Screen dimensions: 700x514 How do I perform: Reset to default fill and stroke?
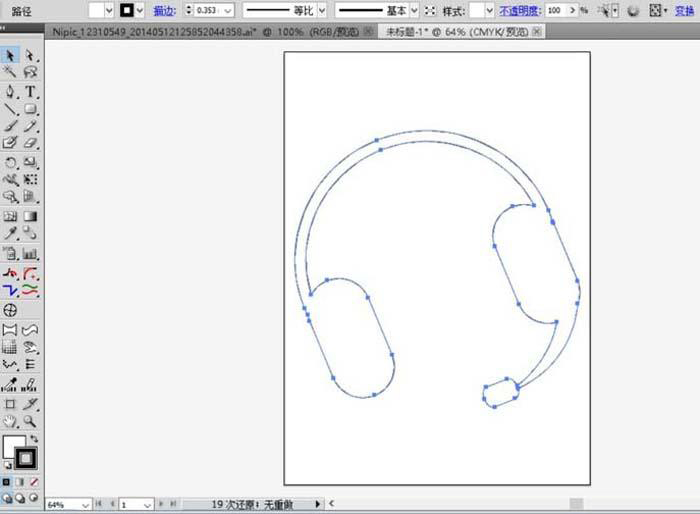pyautogui.click(x=7, y=466)
